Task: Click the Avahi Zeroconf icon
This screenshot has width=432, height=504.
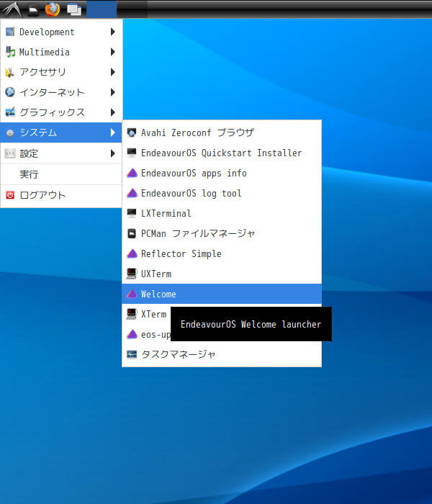Action: pos(132,132)
